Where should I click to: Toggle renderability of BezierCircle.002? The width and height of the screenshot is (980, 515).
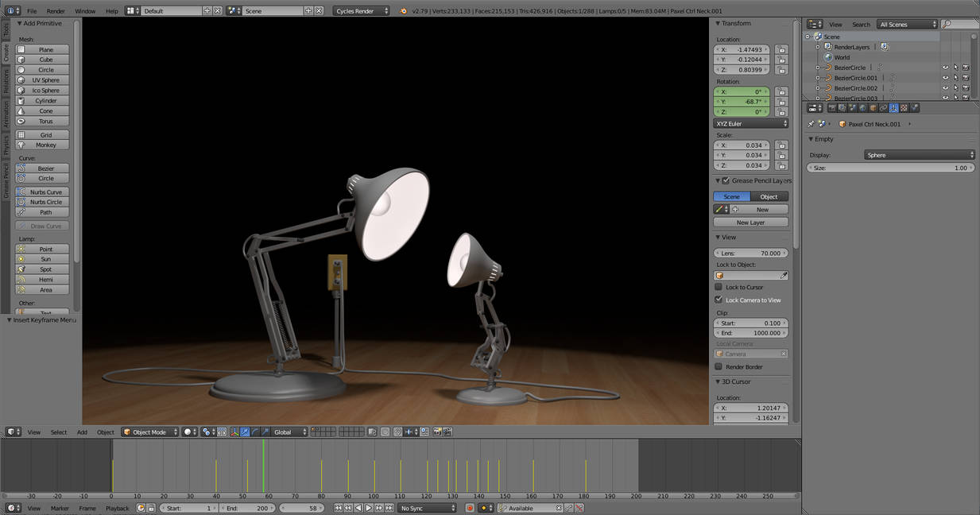tap(966, 88)
